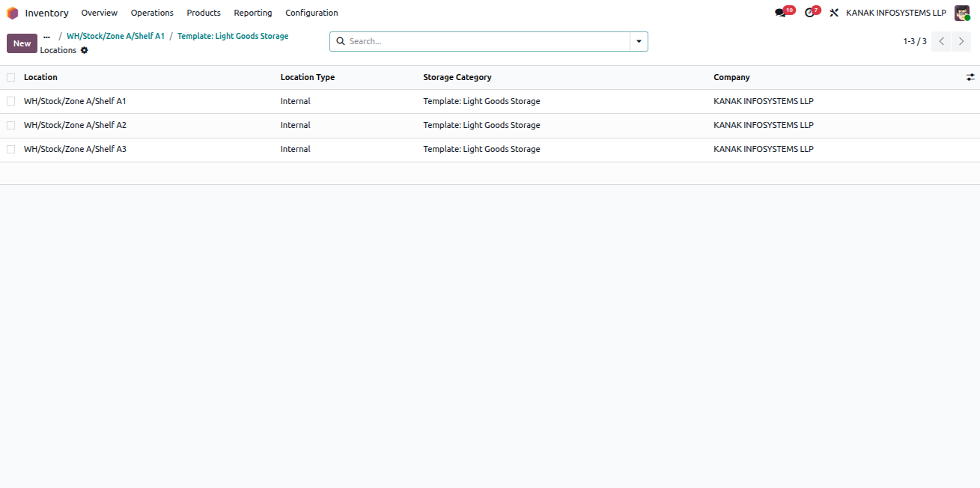Expand the search options dropdown arrow

click(639, 41)
